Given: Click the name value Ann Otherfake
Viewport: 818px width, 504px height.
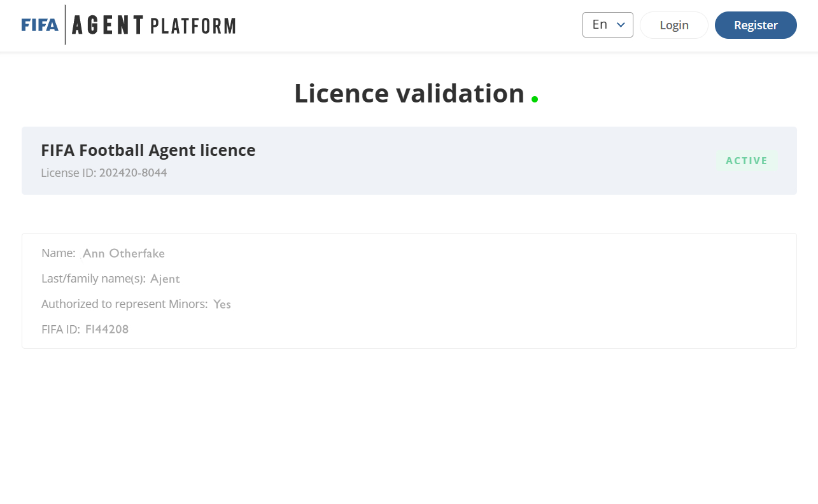Looking at the screenshot, I should 123,253.
